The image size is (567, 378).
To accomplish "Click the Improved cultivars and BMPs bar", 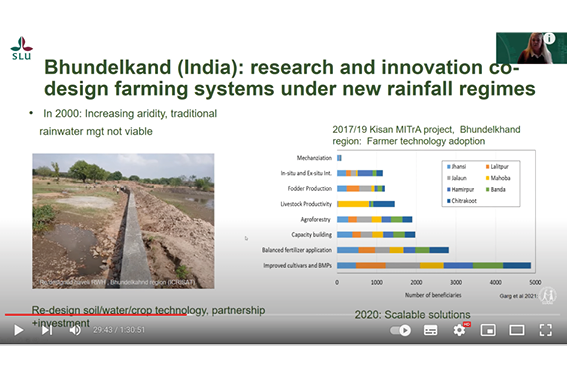I will point(434,266).
